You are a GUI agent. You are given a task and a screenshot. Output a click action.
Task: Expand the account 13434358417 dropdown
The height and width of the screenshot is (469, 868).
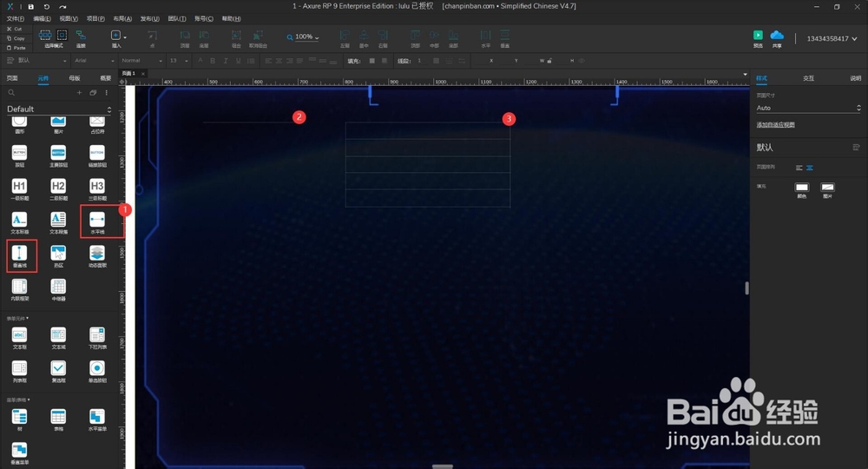click(832, 39)
